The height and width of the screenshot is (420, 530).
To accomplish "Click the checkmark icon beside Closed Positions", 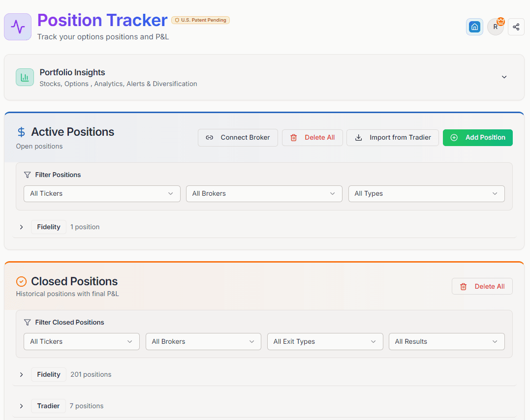I will coord(21,281).
